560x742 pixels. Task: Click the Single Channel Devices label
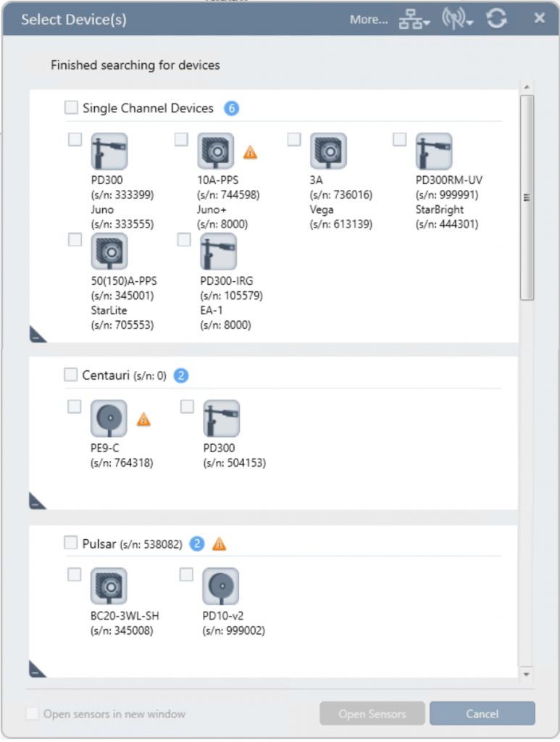click(148, 109)
